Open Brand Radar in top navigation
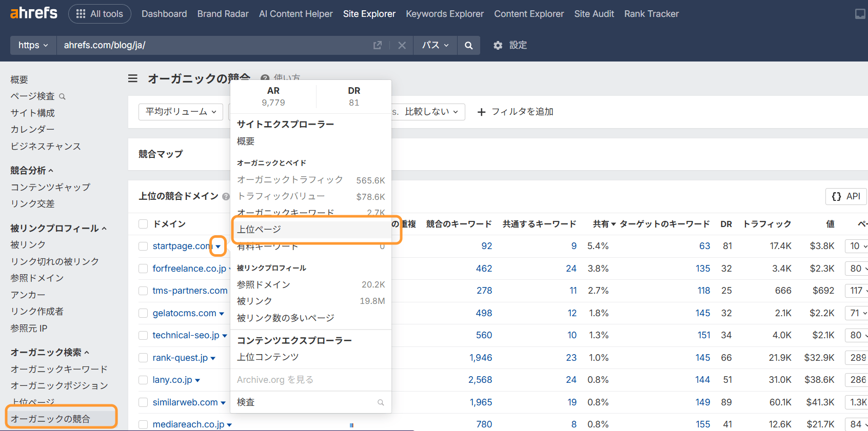The image size is (868, 431). 223,14
